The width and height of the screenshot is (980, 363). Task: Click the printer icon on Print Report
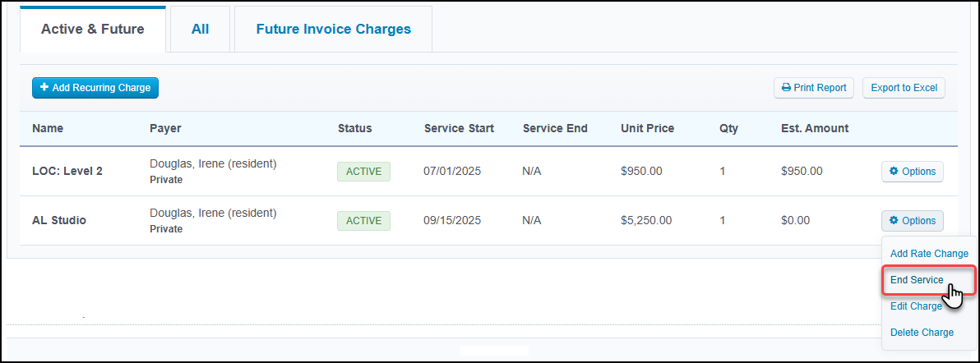point(786,88)
